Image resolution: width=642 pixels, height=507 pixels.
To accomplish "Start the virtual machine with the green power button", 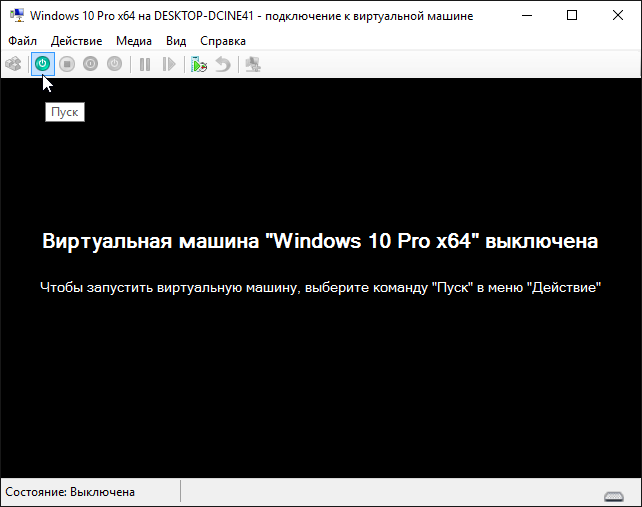I will pos(43,64).
